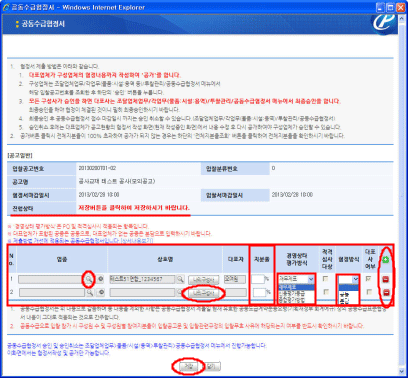Click the magnifier beside row 1's company name field
The image size is (408, 382).
pos(180,279)
